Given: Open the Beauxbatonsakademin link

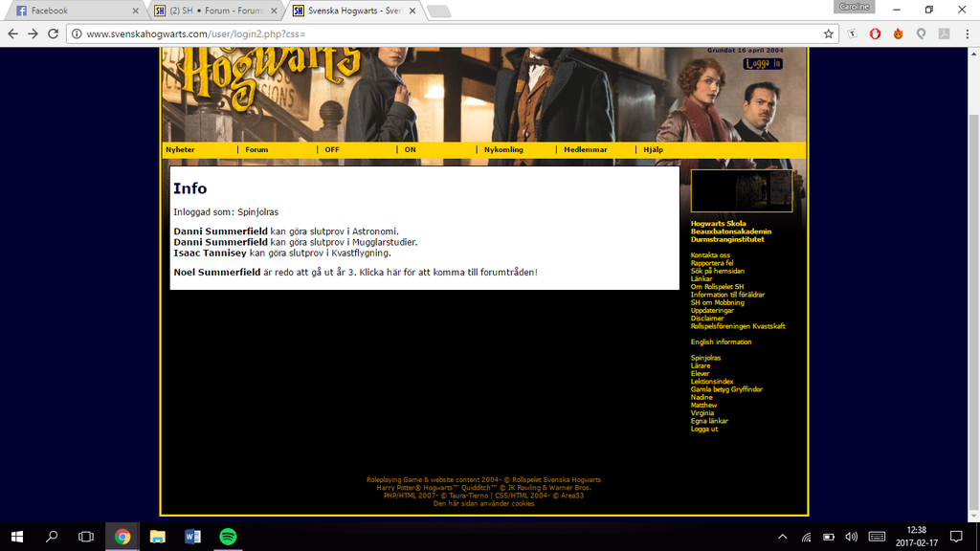Looking at the screenshot, I should pyautogui.click(x=730, y=231).
